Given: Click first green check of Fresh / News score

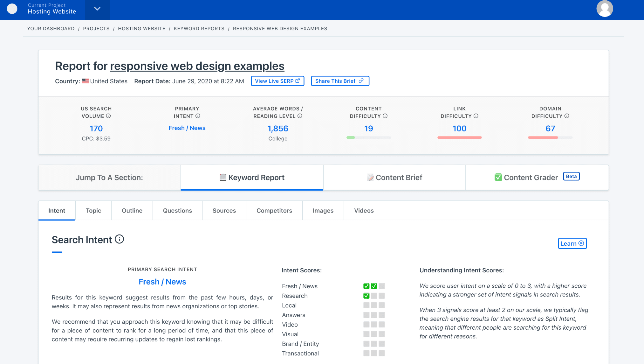Looking at the screenshot, I should [366, 286].
